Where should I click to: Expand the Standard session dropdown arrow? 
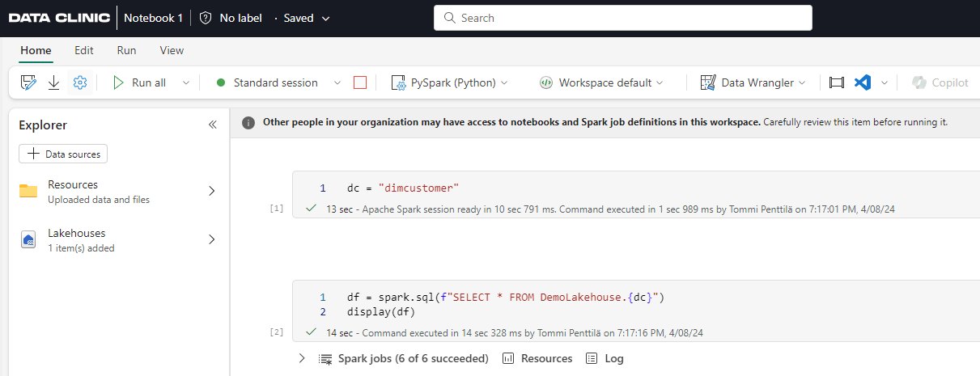[x=337, y=82]
